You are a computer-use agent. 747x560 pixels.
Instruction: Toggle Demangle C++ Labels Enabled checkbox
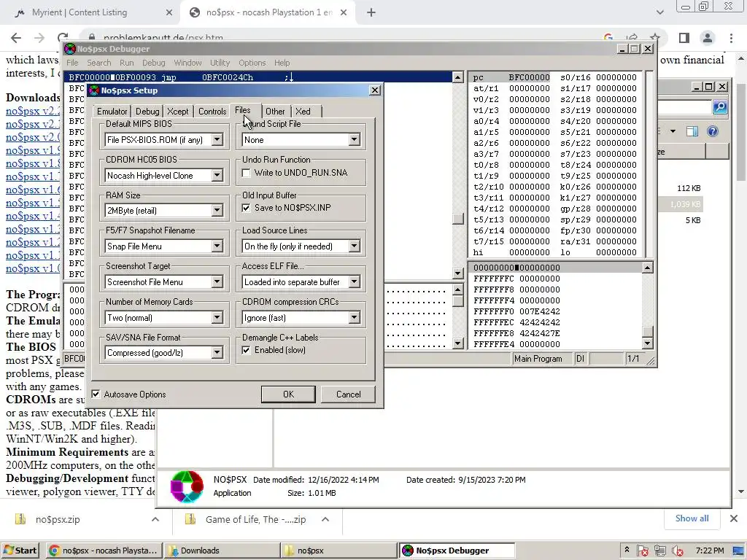click(247, 351)
